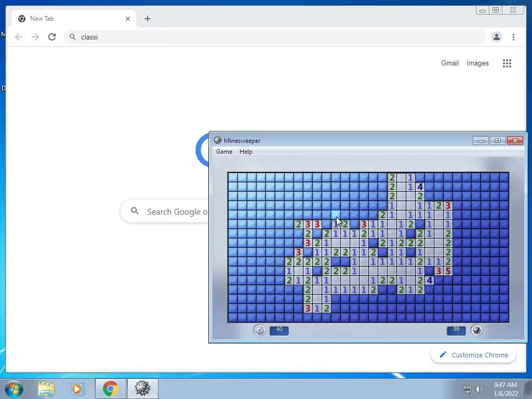This screenshot has width=532, height=399.
Task: Click the Customize Chrome button
Action: click(474, 355)
